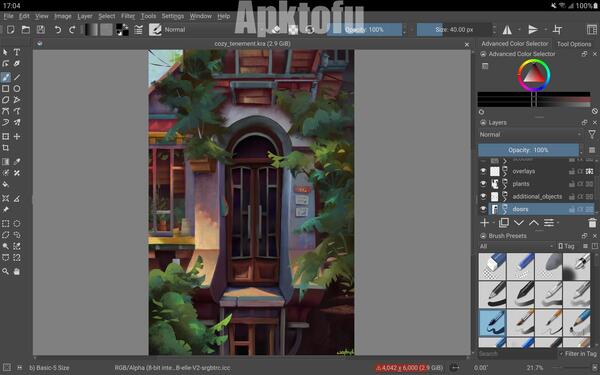Open the File menu
600x375 pixels.
(x=8, y=16)
